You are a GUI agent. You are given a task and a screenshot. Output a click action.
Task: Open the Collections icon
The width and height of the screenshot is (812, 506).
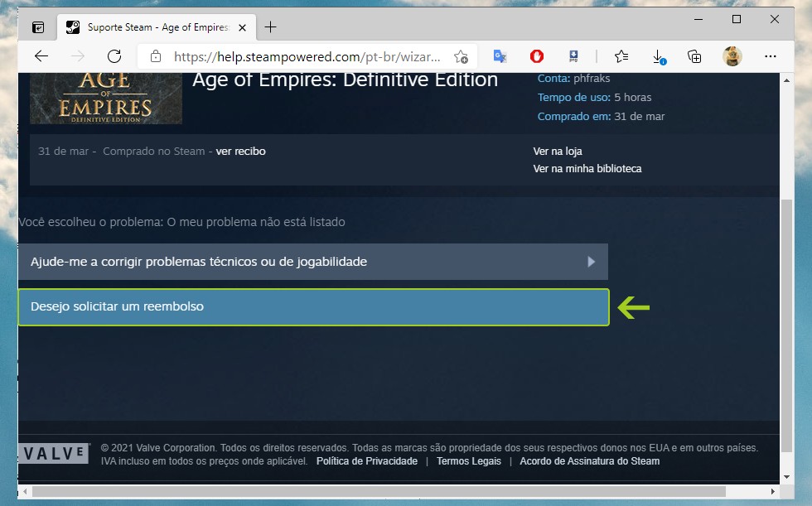coord(694,56)
